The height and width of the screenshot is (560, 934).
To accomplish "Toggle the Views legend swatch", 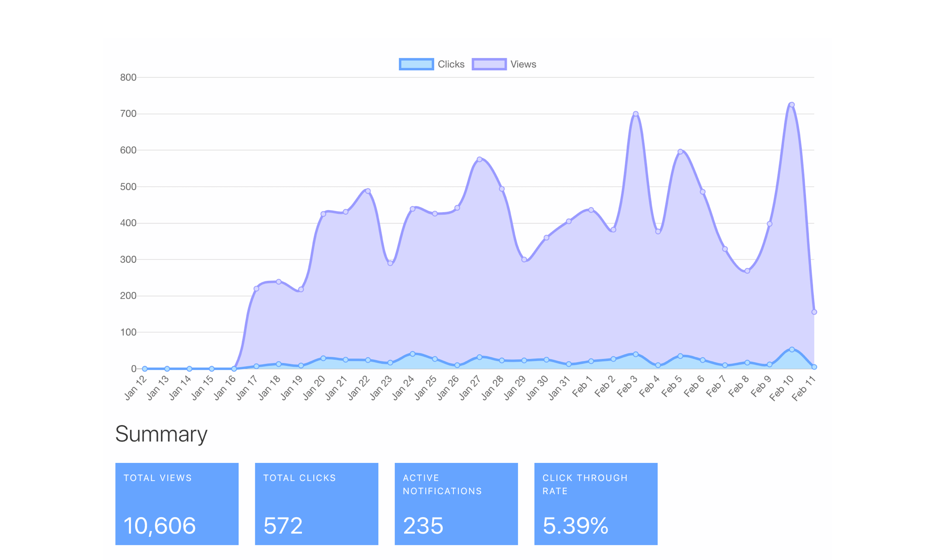I will click(x=489, y=64).
